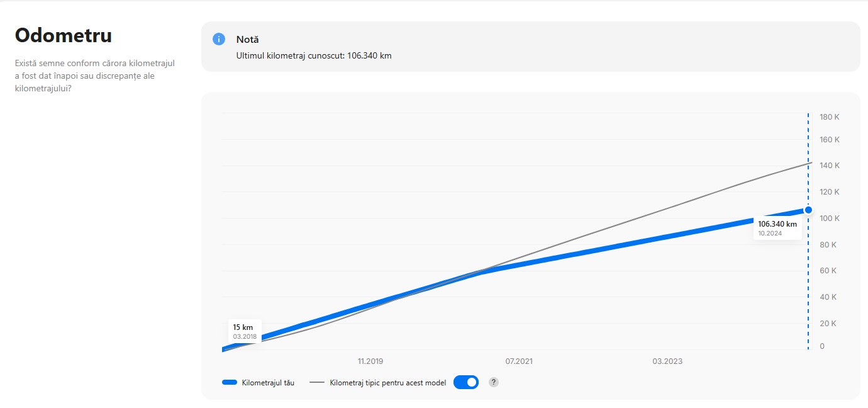
Task: Select the Ultimul kilometraj cunoscut text
Action: point(314,55)
